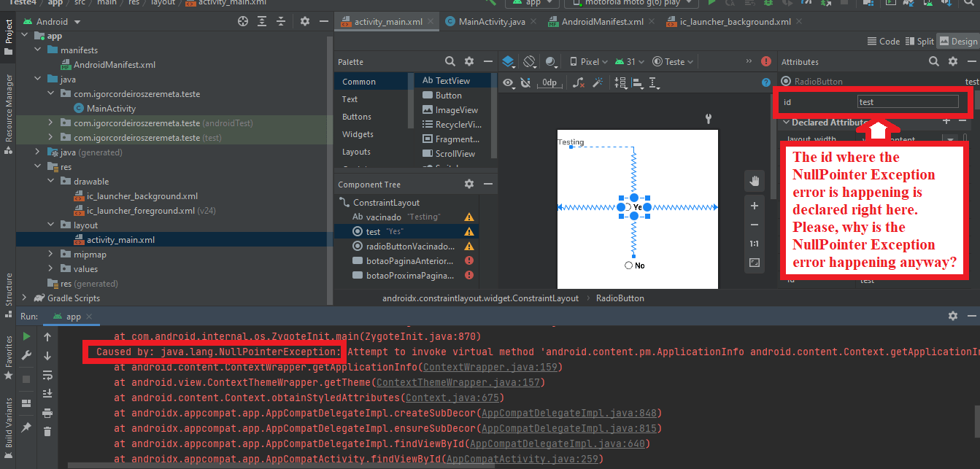Locate the opened file with the Project crosshair icon

(243, 22)
